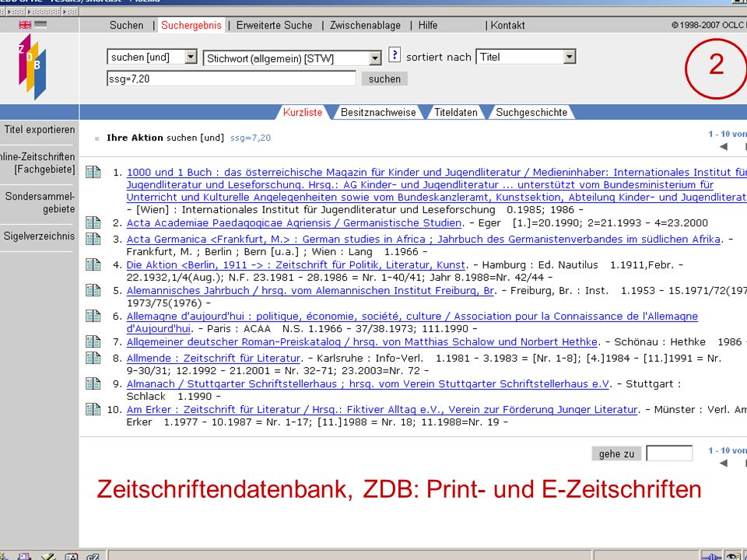Open the Sigelverzeichnis sidebar link

[x=39, y=236]
